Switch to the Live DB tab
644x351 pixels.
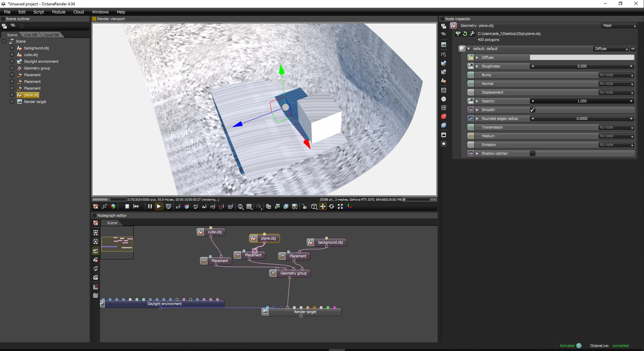click(x=31, y=35)
